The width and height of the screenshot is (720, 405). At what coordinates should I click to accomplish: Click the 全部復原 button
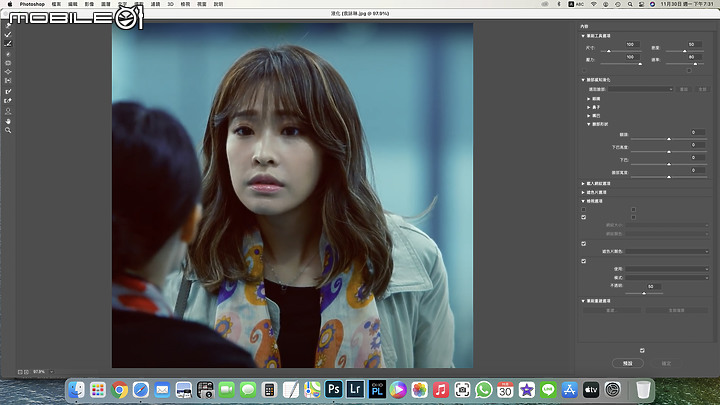tap(676, 310)
